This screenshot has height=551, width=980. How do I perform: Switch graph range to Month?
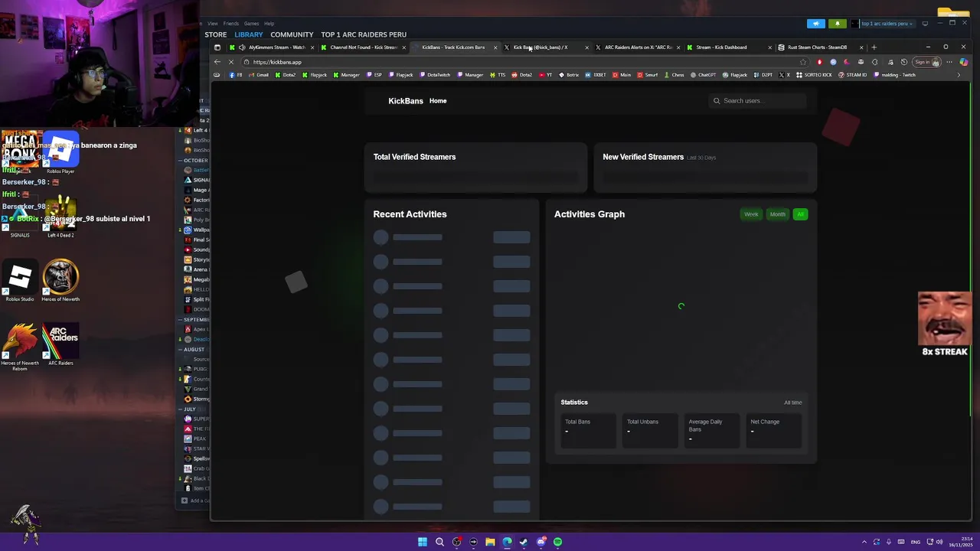pyautogui.click(x=777, y=214)
